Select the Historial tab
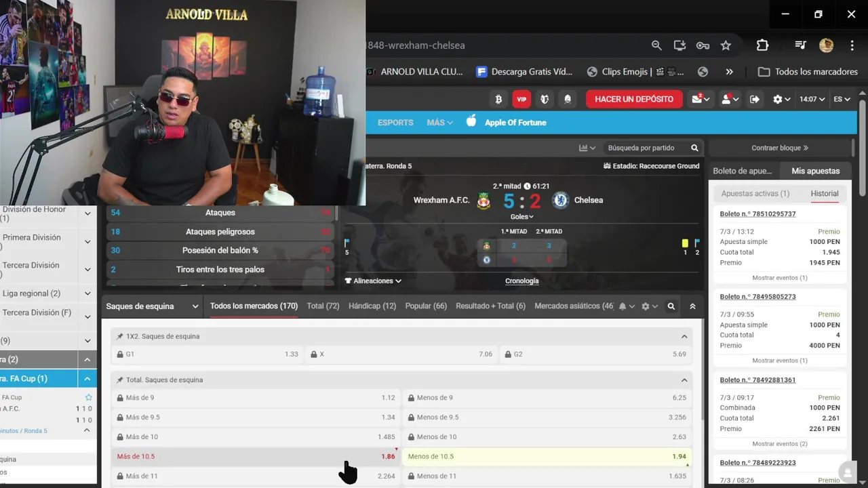The image size is (868, 488). 825,194
